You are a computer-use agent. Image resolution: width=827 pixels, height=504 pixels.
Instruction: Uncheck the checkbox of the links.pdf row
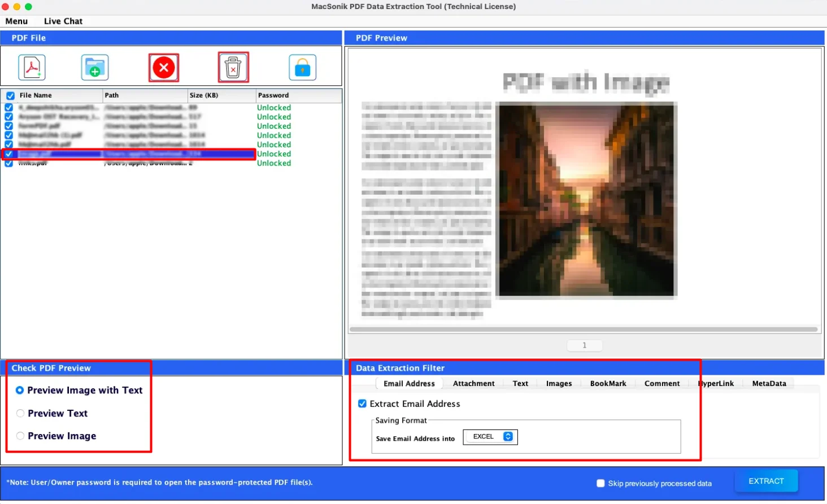(9, 163)
